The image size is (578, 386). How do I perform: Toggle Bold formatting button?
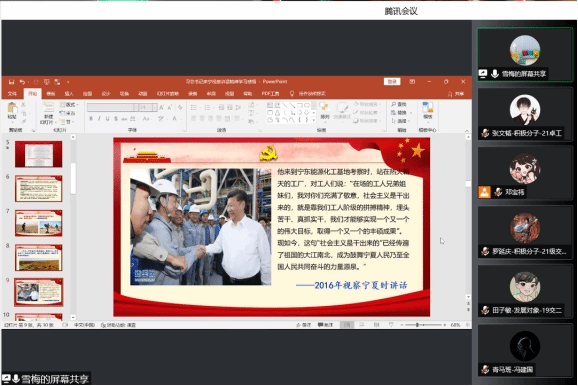click(91, 119)
